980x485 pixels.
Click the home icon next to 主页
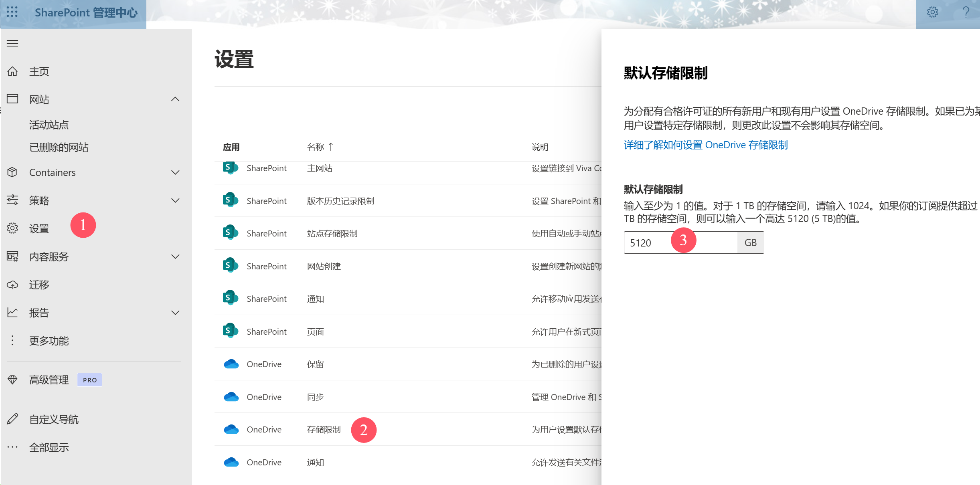[x=12, y=71]
